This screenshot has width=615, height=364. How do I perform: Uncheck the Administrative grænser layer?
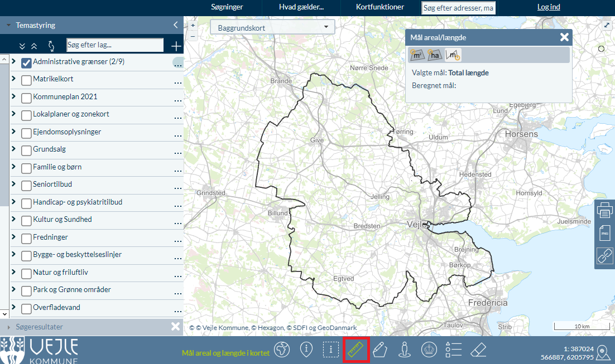point(26,62)
